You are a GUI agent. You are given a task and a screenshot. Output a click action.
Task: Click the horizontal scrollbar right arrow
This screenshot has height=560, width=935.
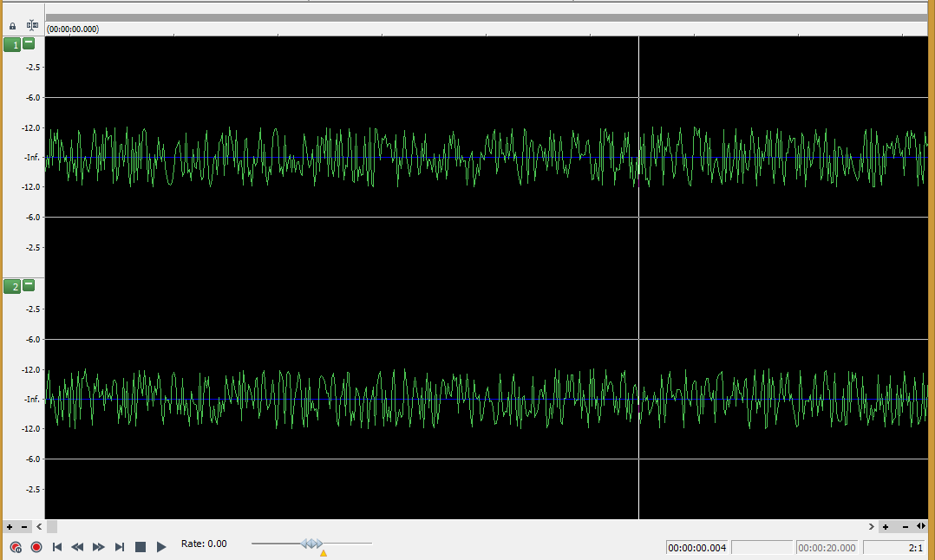coord(872,527)
